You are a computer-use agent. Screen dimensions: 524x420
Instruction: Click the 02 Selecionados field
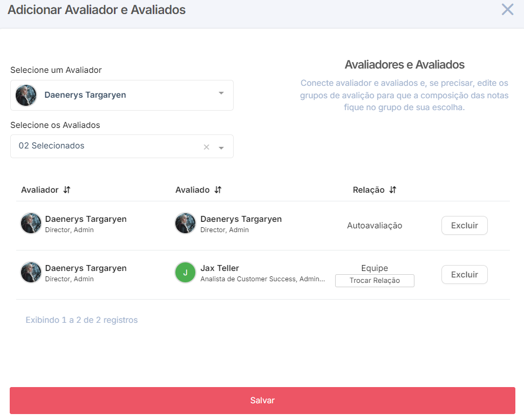pyautogui.click(x=121, y=146)
